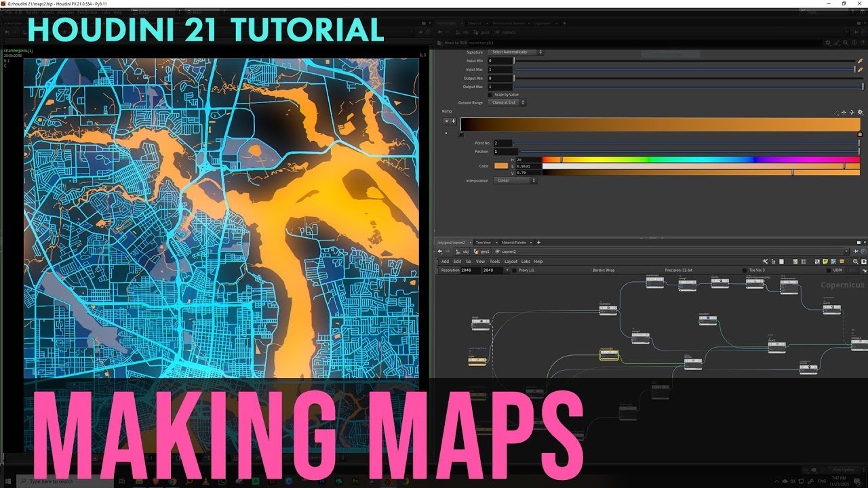The width and height of the screenshot is (868, 488).
Task: Open the network editor Labs menu
Action: pyautogui.click(x=526, y=262)
